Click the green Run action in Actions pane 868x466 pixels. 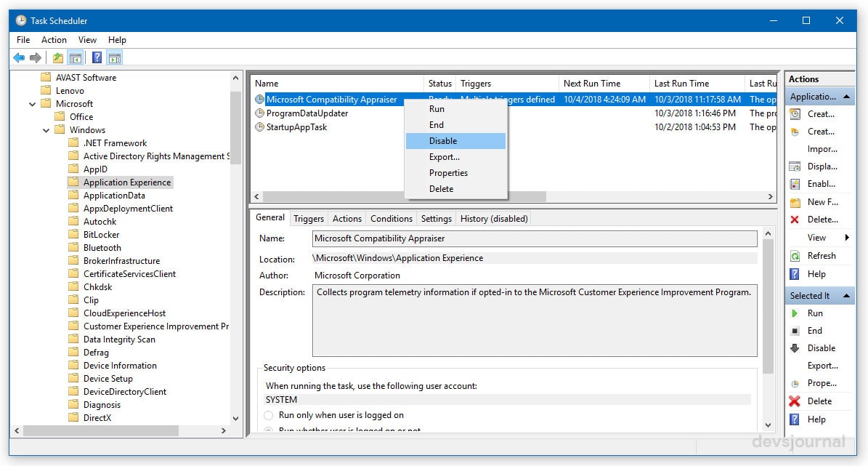(x=815, y=313)
